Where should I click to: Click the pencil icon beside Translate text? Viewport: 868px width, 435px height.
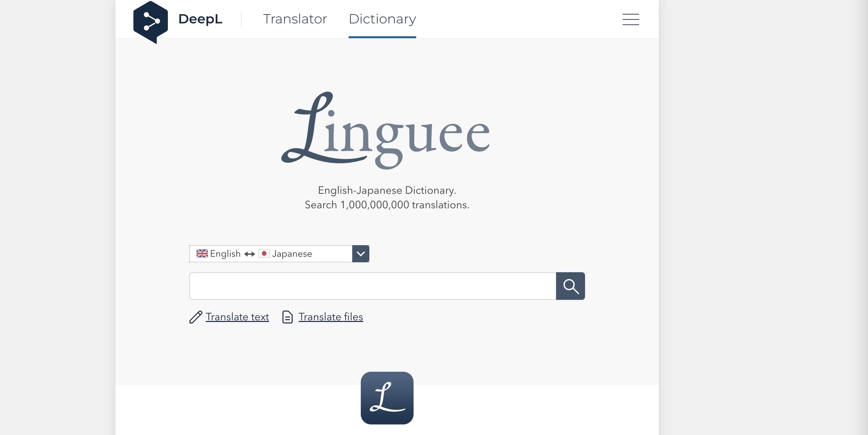point(196,317)
